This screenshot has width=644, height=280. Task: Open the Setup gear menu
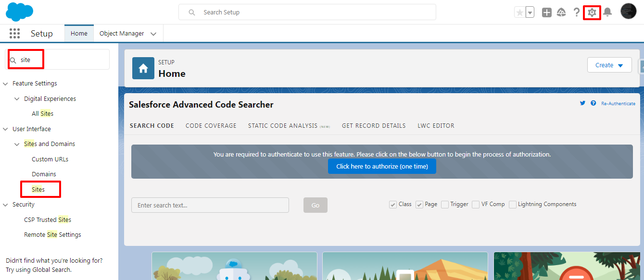[592, 12]
